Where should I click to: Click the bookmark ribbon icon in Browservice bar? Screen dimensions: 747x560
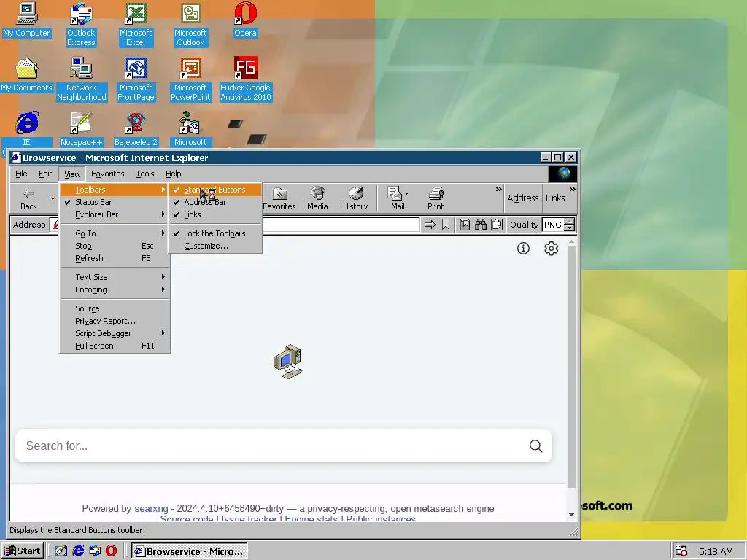pos(446,225)
